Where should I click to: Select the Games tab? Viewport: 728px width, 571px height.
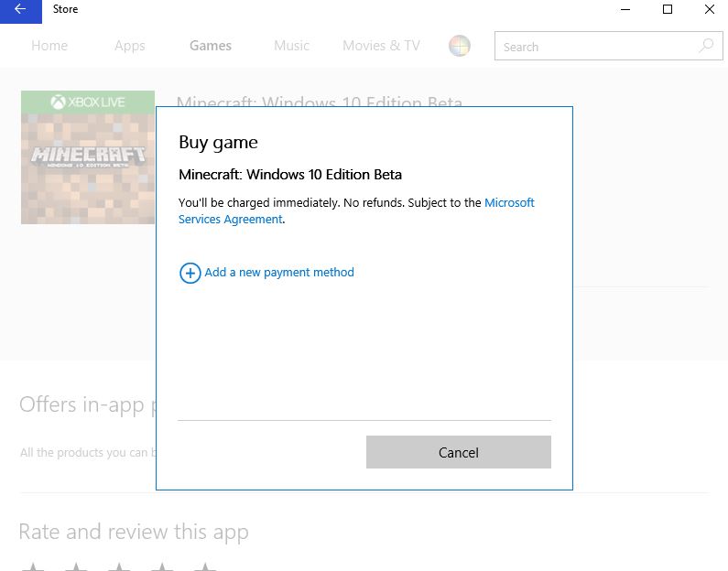coord(211,46)
